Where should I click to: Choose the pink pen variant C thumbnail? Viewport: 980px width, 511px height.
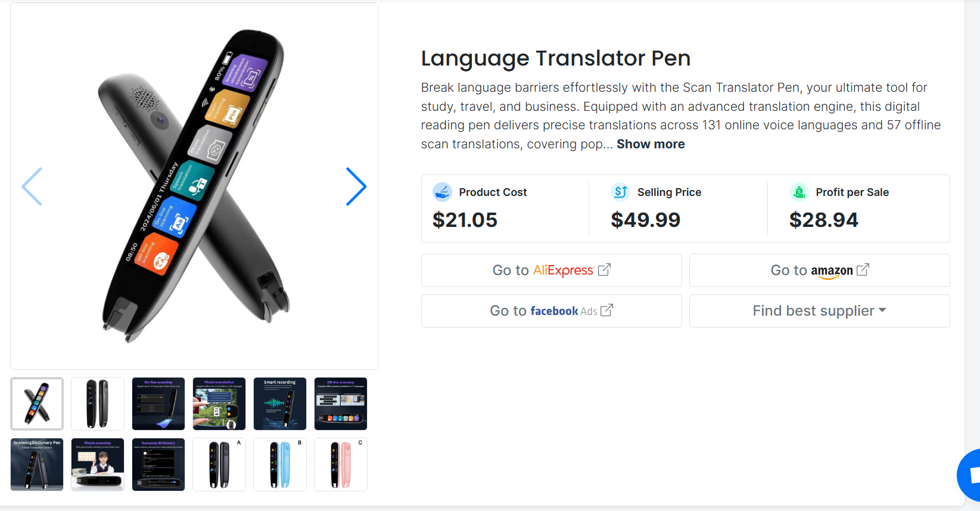[341, 465]
